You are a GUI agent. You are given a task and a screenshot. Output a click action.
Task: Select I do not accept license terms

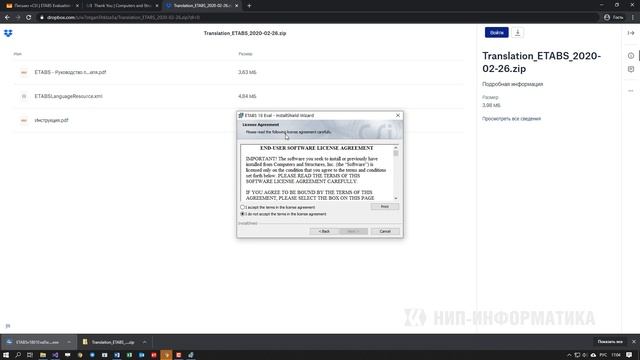click(242, 214)
